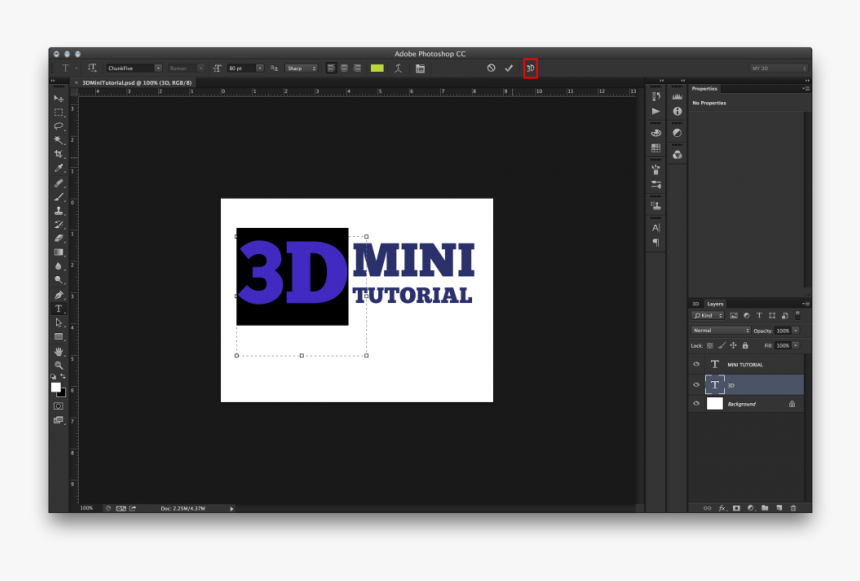Add a layer mask
This screenshot has height=581, width=860.
click(x=737, y=508)
